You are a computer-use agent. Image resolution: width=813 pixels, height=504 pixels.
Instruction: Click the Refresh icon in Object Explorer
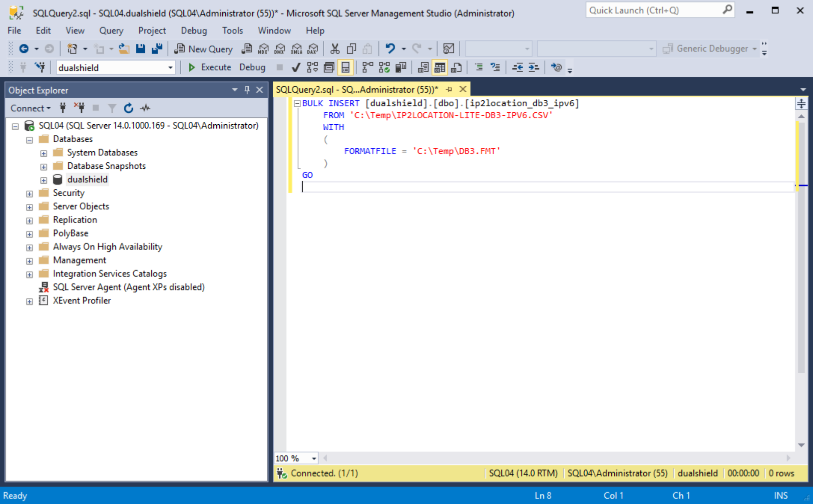pos(128,108)
